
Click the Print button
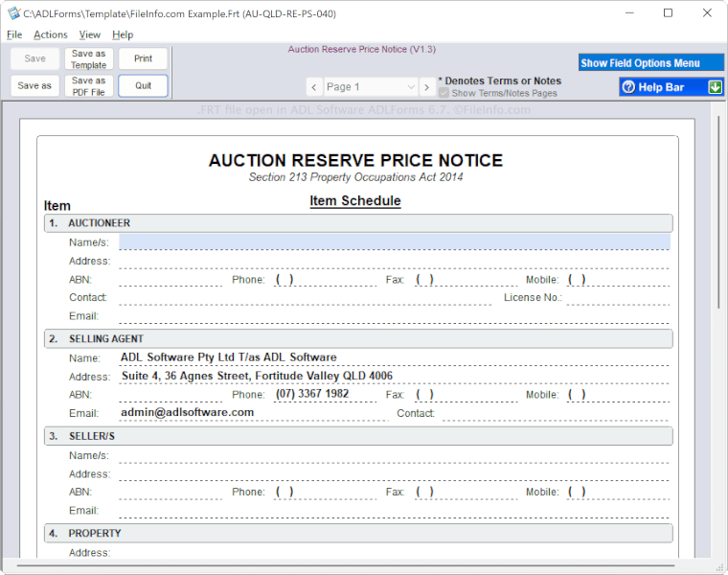tap(143, 59)
